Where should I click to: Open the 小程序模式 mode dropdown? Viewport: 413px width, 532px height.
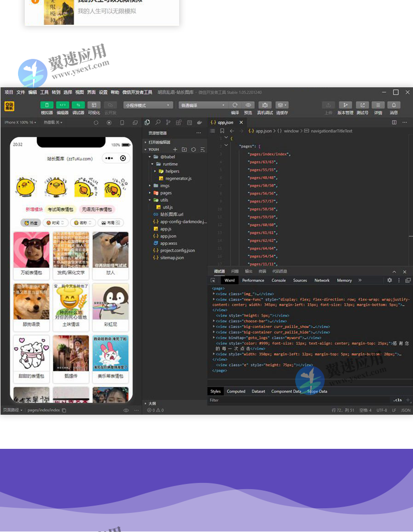148,105
